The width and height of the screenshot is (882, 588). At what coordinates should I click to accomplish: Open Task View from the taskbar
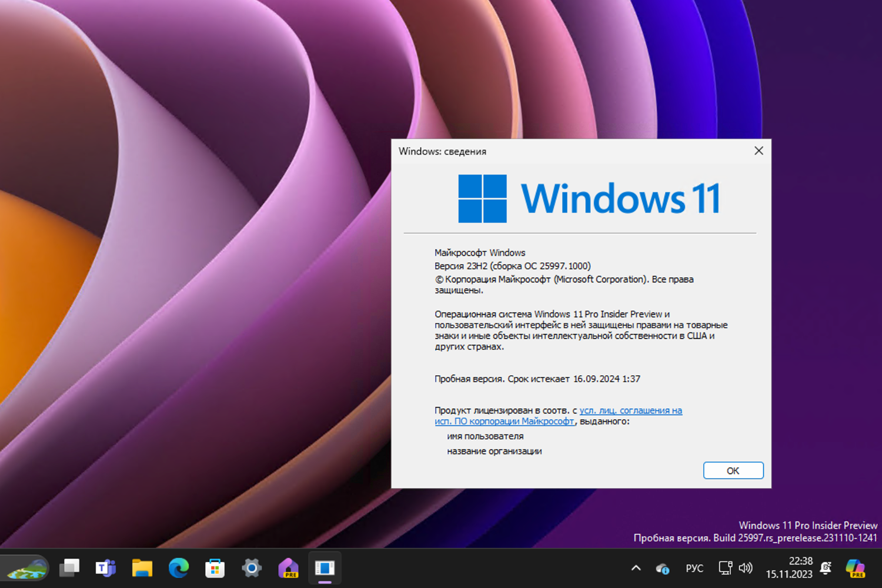click(69, 567)
